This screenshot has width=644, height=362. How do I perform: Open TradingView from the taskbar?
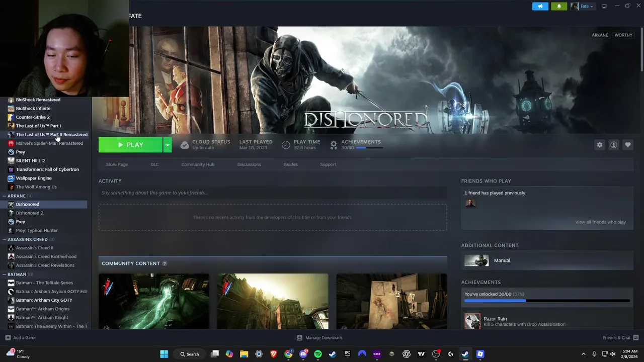coord(421,354)
